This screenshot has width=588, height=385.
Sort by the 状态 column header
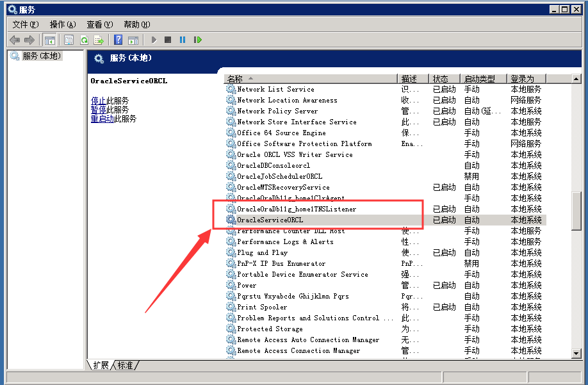pos(445,79)
